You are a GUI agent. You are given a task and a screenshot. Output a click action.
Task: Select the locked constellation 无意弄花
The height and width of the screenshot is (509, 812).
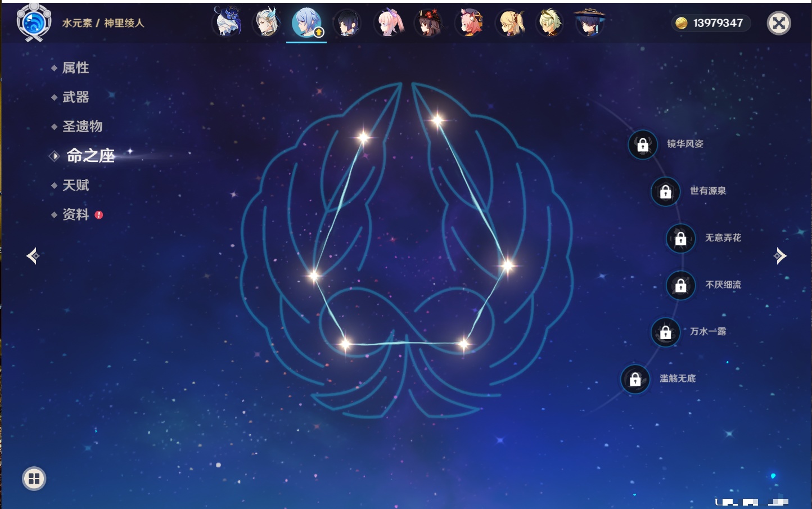click(680, 238)
